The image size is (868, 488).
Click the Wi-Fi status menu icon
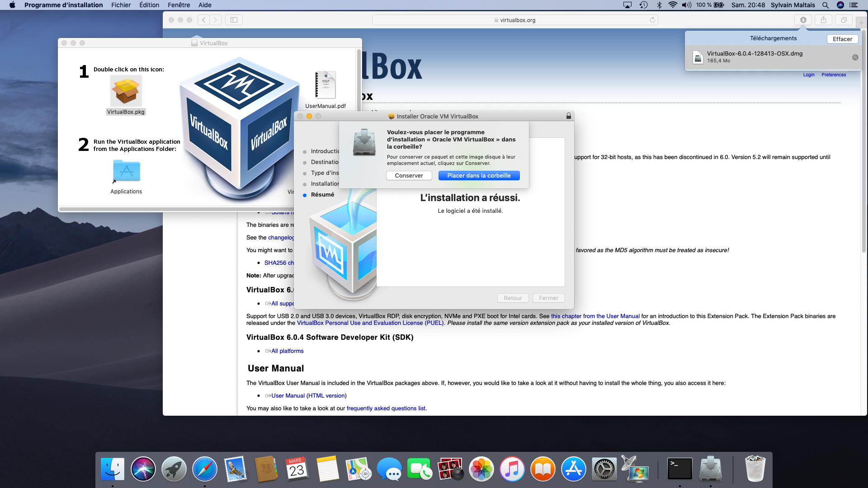point(673,5)
